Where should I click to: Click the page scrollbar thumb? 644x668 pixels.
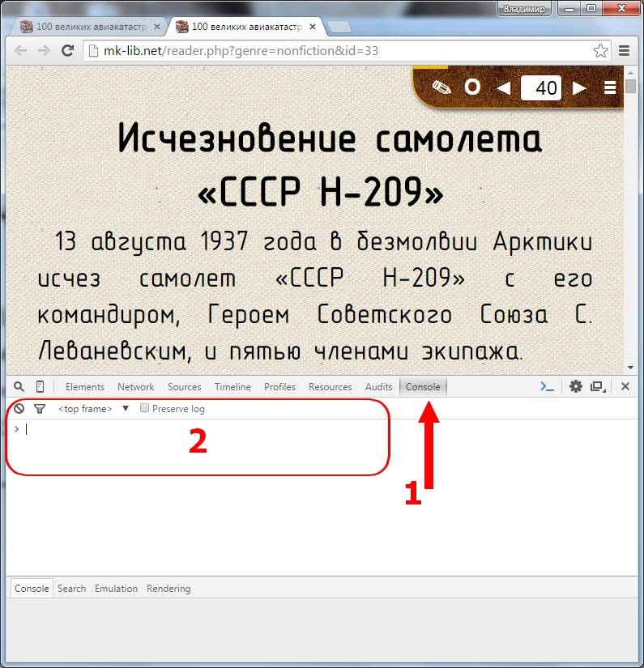pos(631,86)
